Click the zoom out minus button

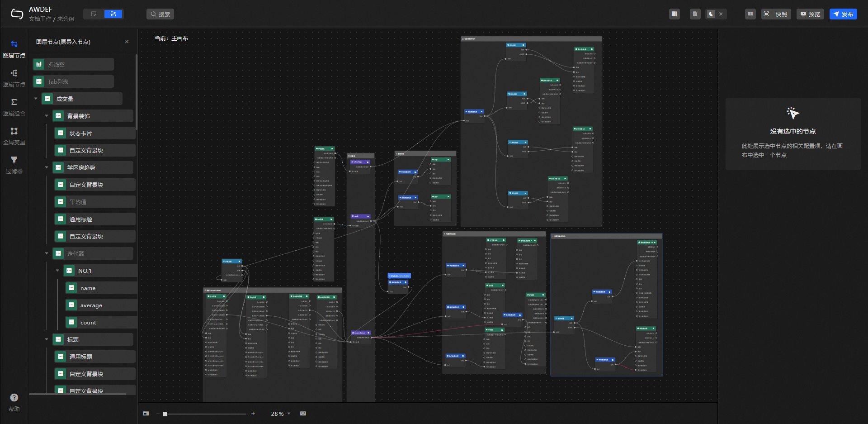coord(157,414)
